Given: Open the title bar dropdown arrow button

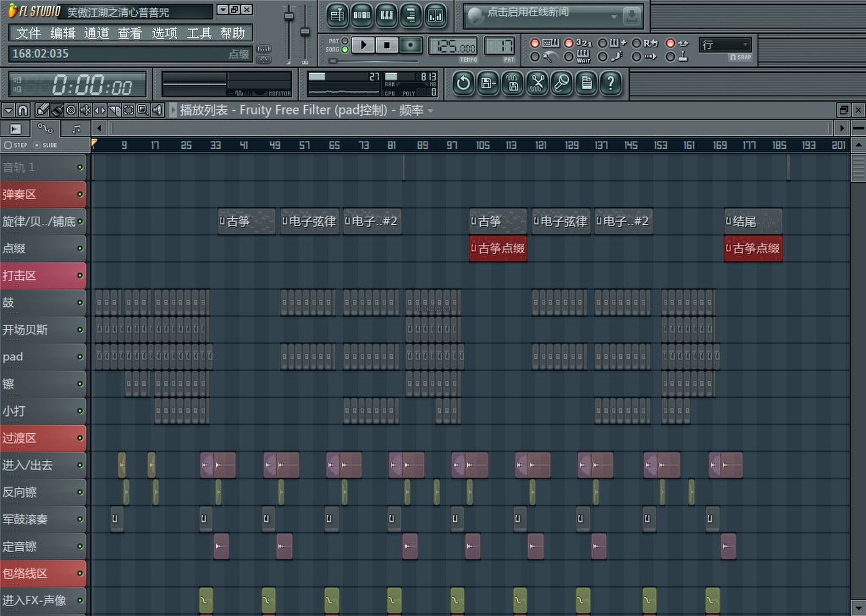Looking at the screenshot, I should point(222,9).
